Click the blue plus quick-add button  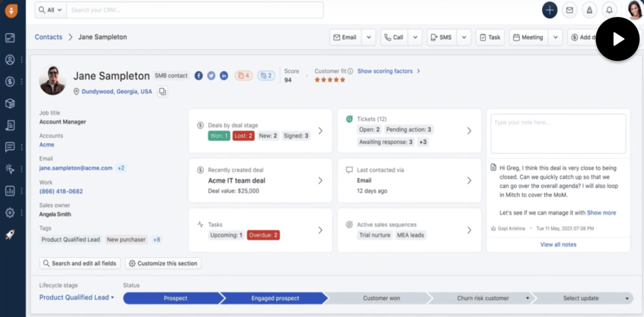tap(550, 10)
